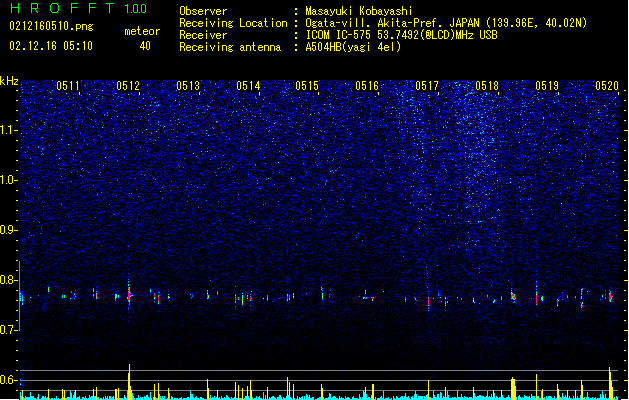The image size is (629, 400).
Task: Click the Observer name Masayuki Kobayashi
Action: 359,11
